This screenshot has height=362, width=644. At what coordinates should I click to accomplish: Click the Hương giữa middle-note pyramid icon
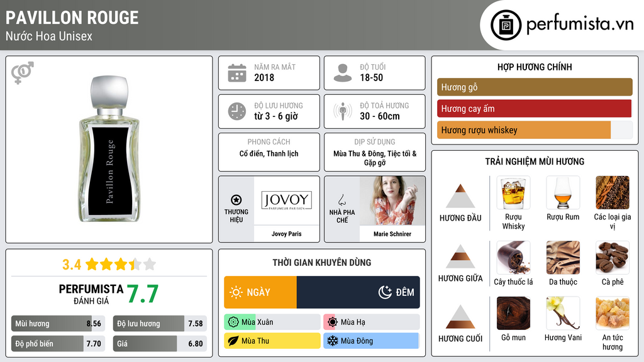pyautogui.click(x=460, y=256)
